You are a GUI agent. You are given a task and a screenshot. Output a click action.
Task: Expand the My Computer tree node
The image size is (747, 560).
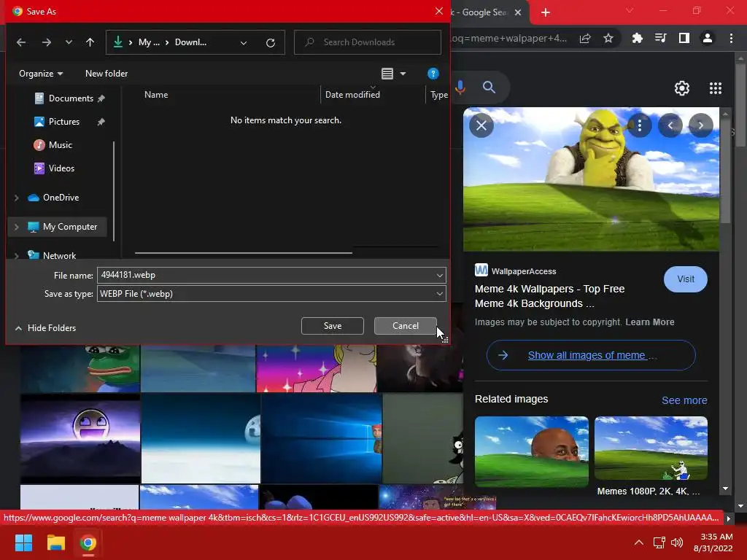coord(17,227)
